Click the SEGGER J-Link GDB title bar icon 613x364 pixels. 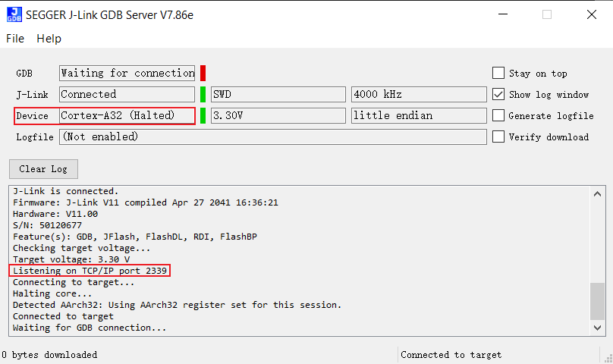pos(14,14)
